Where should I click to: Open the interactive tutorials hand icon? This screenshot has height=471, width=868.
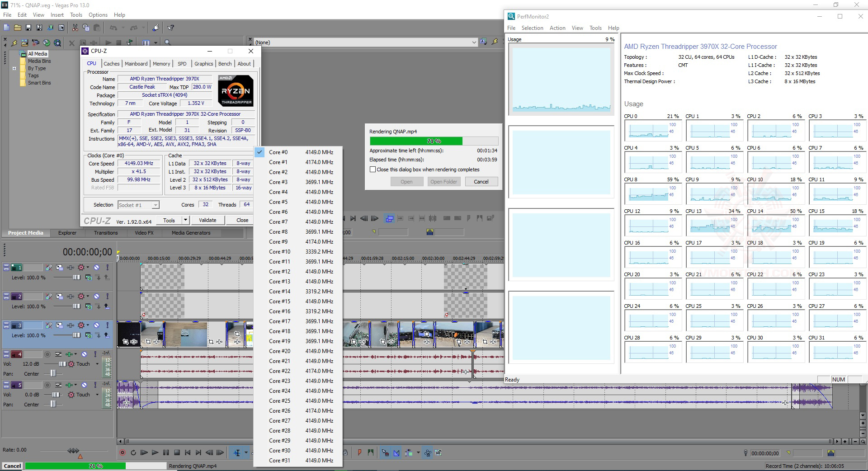click(156, 28)
